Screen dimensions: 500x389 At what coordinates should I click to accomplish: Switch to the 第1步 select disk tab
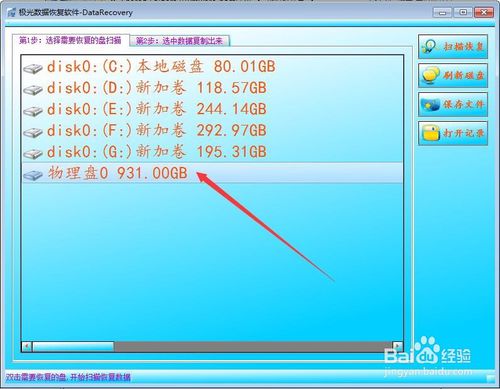pyautogui.click(x=70, y=41)
